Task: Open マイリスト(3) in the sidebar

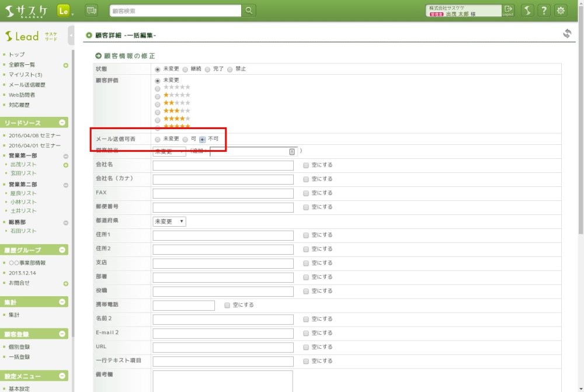Action: tap(25, 75)
